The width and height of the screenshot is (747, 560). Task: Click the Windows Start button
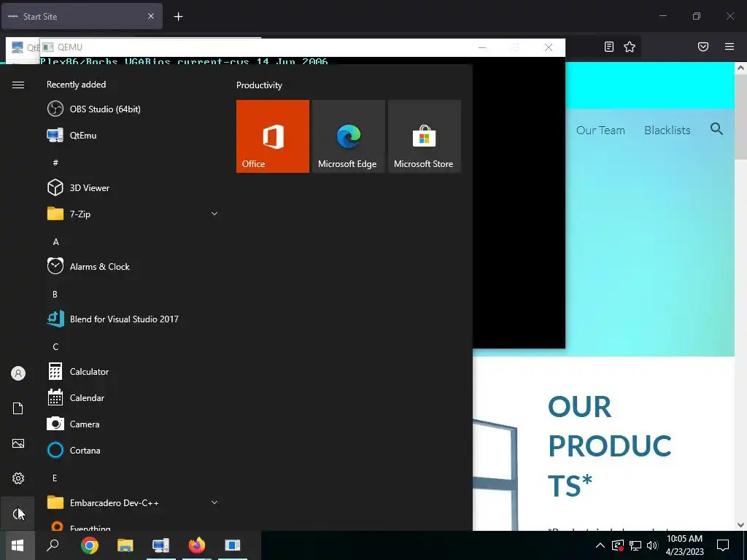[18, 545]
